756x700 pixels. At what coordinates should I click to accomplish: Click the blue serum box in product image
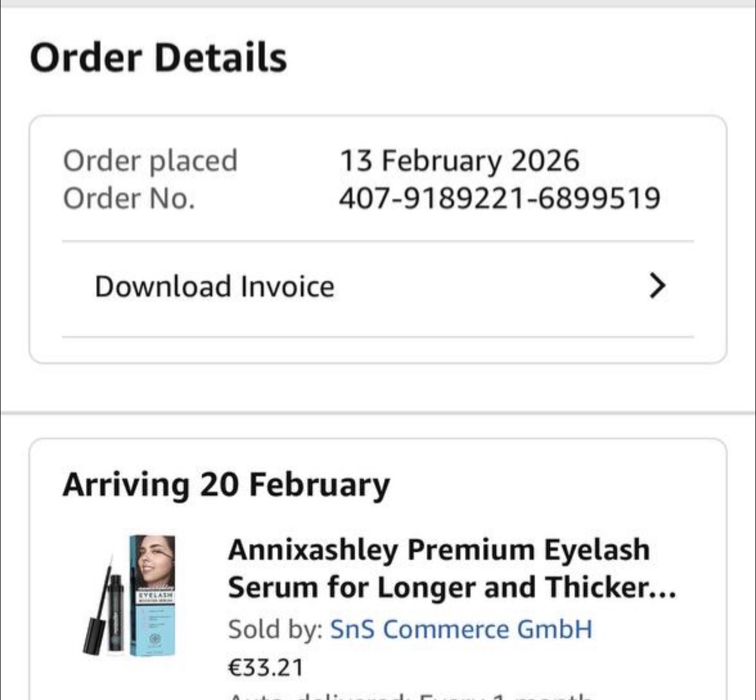tap(152, 624)
